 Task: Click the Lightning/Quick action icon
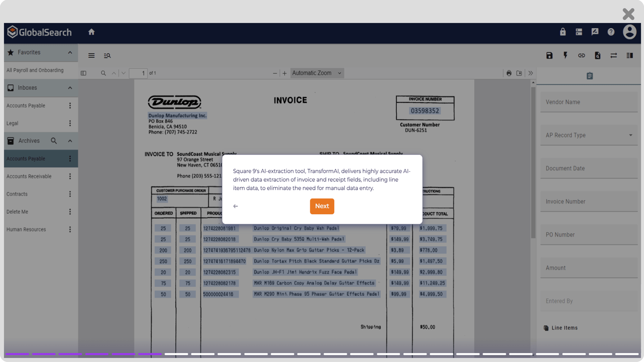(566, 55)
